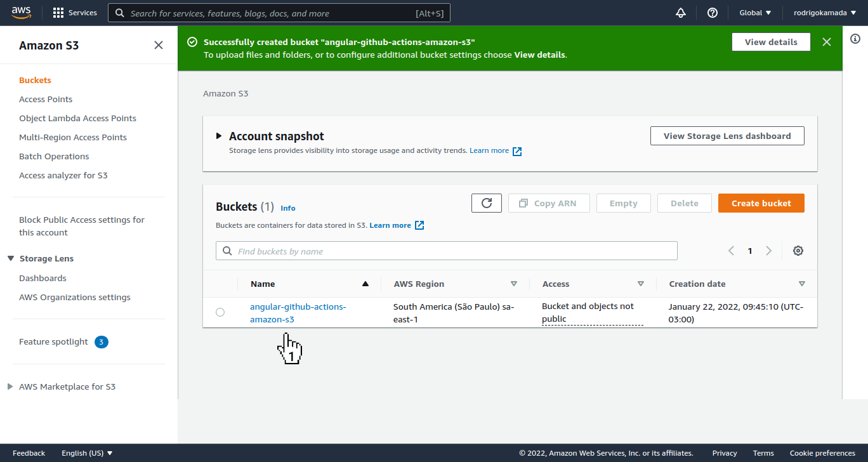Image resolution: width=868 pixels, height=462 pixels.
Task: Open the AWS help menu
Action: click(x=712, y=13)
